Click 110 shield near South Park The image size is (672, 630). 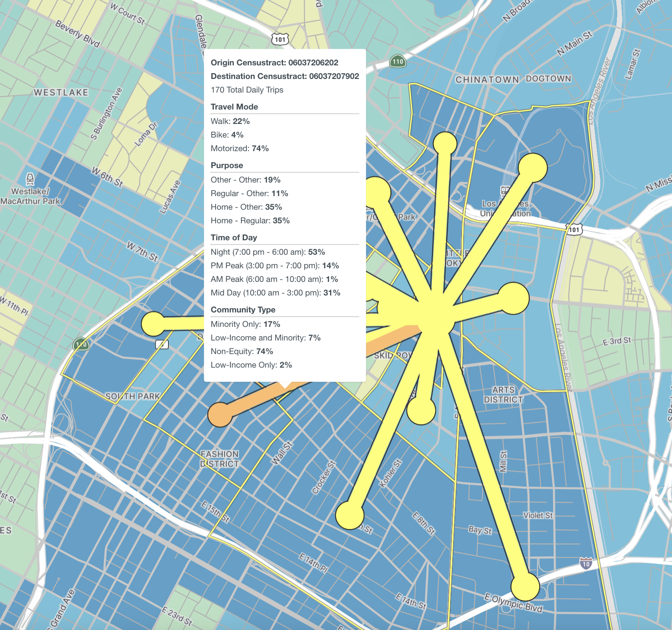click(x=81, y=344)
